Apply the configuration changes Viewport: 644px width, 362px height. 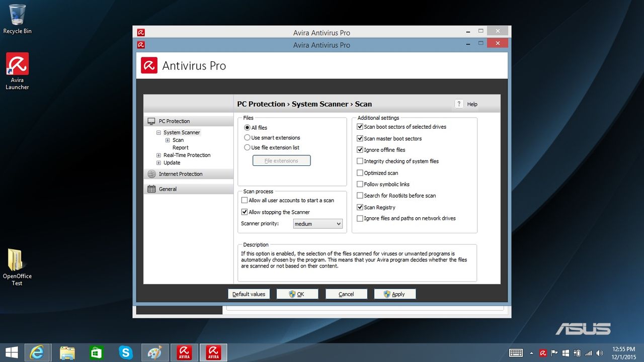pos(395,294)
